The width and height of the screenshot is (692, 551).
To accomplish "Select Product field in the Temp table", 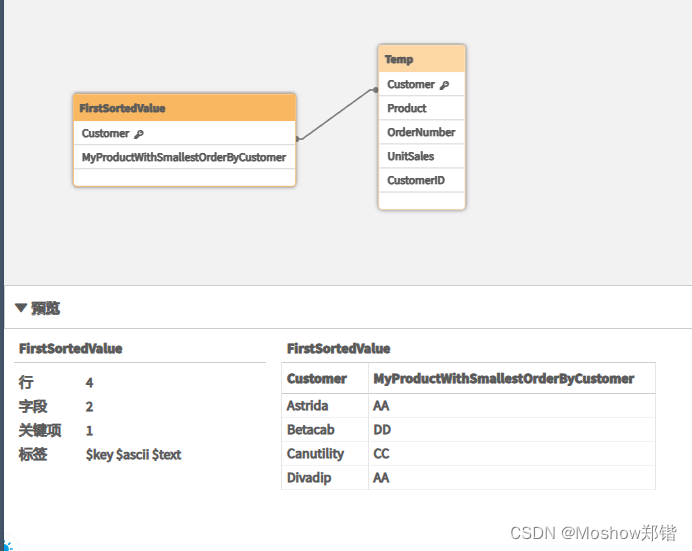I will [x=421, y=108].
